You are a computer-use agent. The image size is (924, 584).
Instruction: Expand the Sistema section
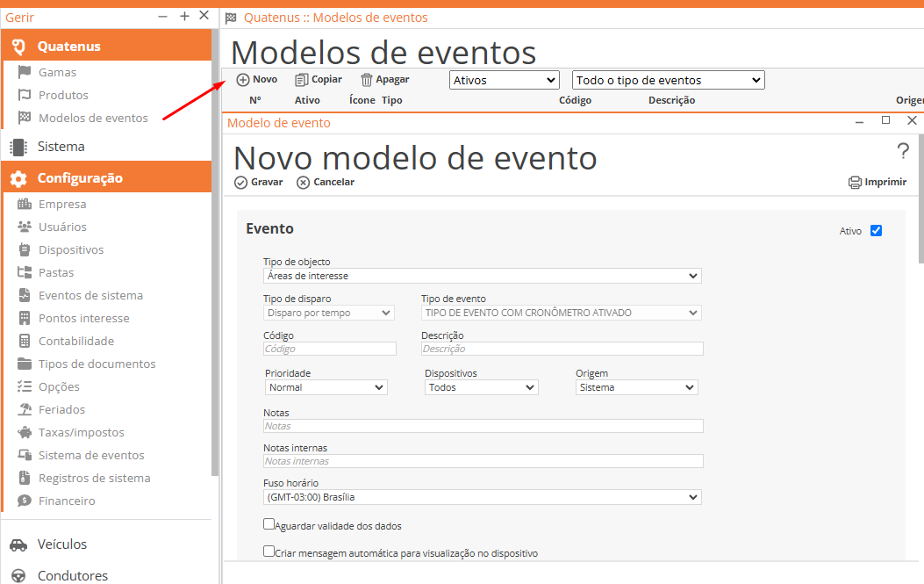(x=61, y=147)
